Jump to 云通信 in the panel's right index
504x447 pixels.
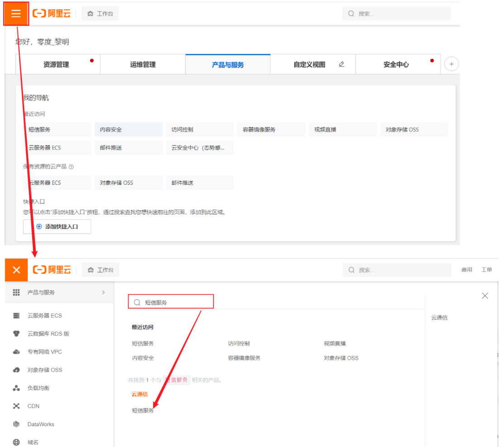click(x=439, y=318)
